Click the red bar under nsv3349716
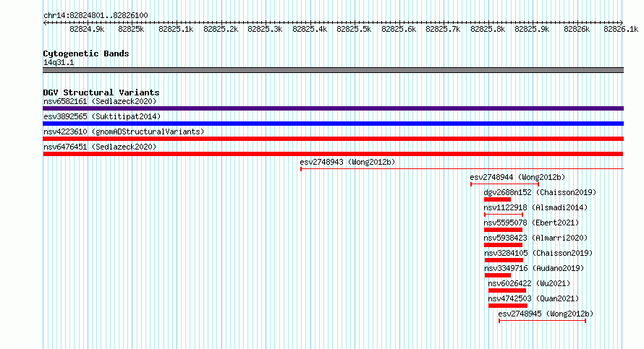Viewport: 644px width, 349px height. click(x=498, y=275)
